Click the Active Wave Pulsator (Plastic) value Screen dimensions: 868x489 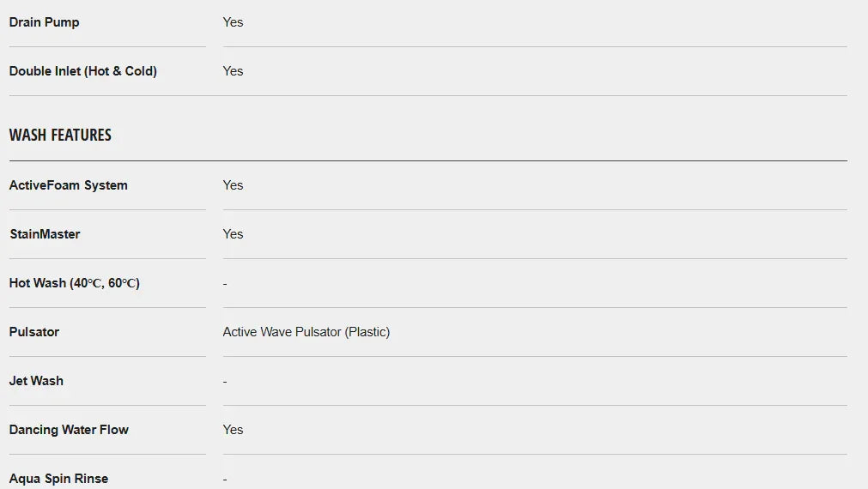(306, 332)
